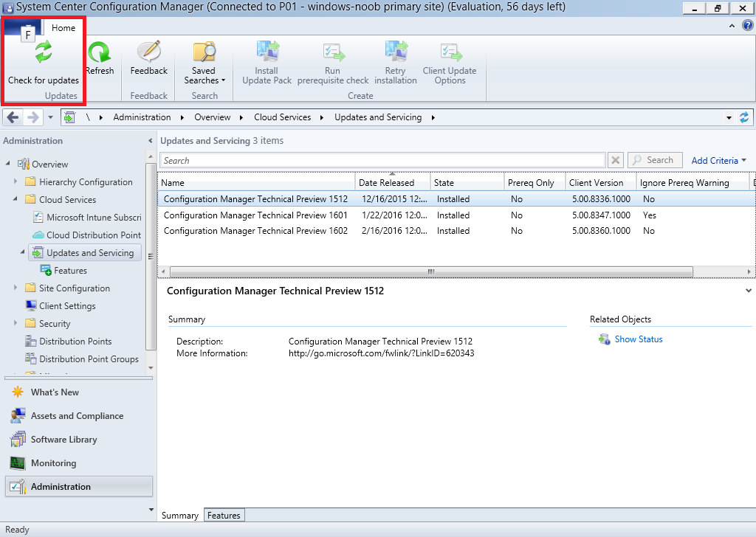This screenshot has height=537, width=756.
Task: Collapse the Overview tree node
Action: tap(7, 164)
